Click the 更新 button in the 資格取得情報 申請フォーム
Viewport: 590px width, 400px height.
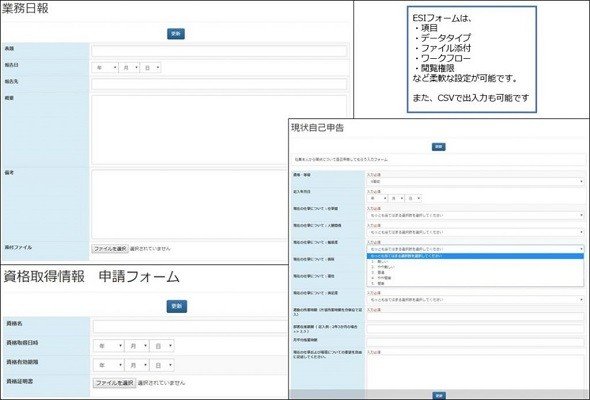tap(176, 306)
